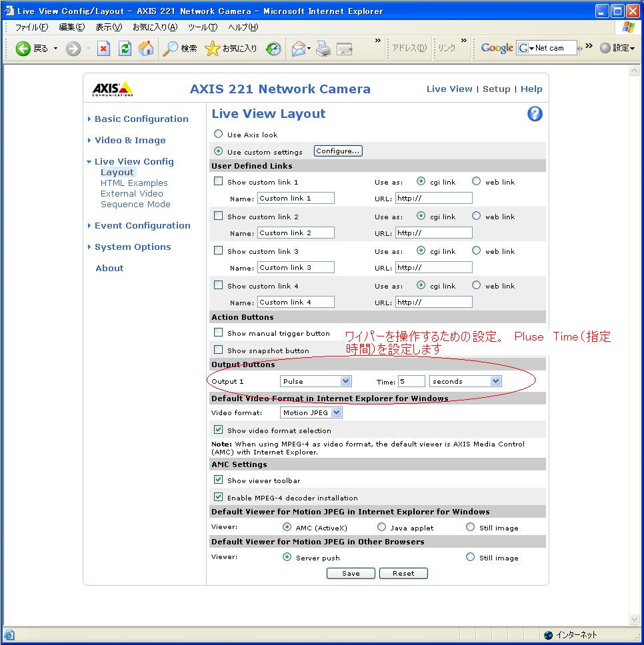The height and width of the screenshot is (645, 644).
Task: Click the Reset button
Action: (x=403, y=574)
